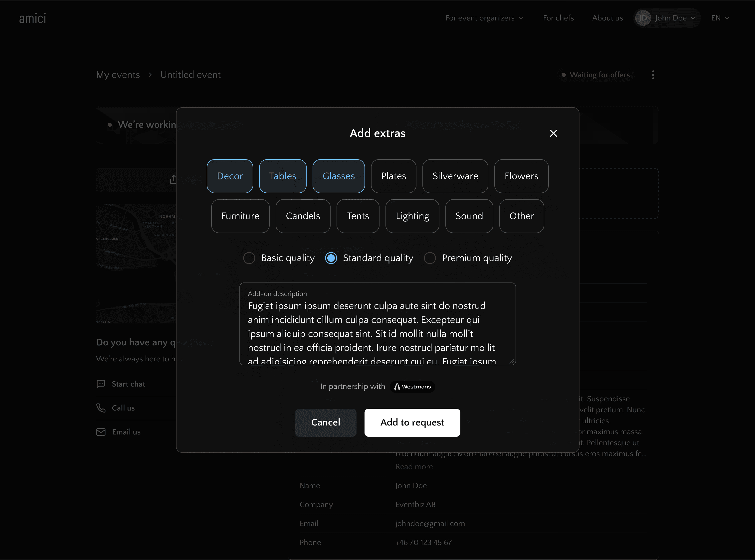The width and height of the screenshot is (755, 560).
Task: Click the Eventbiz AB company value
Action: click(415, 505)
